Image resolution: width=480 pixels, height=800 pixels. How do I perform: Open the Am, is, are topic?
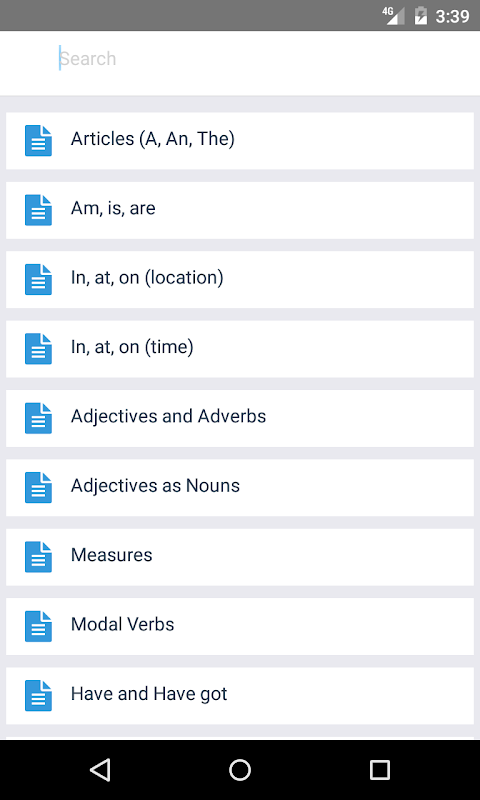(240, 210)
